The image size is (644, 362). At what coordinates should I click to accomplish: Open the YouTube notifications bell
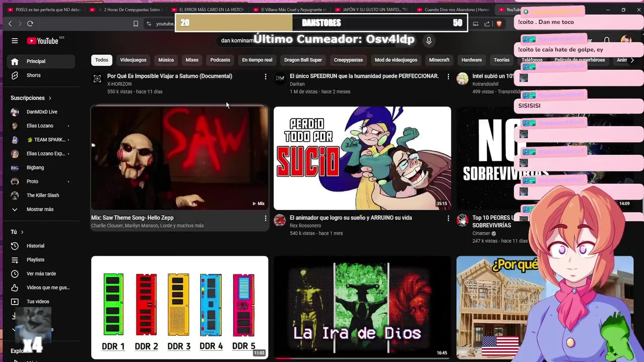click(x=607, y=41)
